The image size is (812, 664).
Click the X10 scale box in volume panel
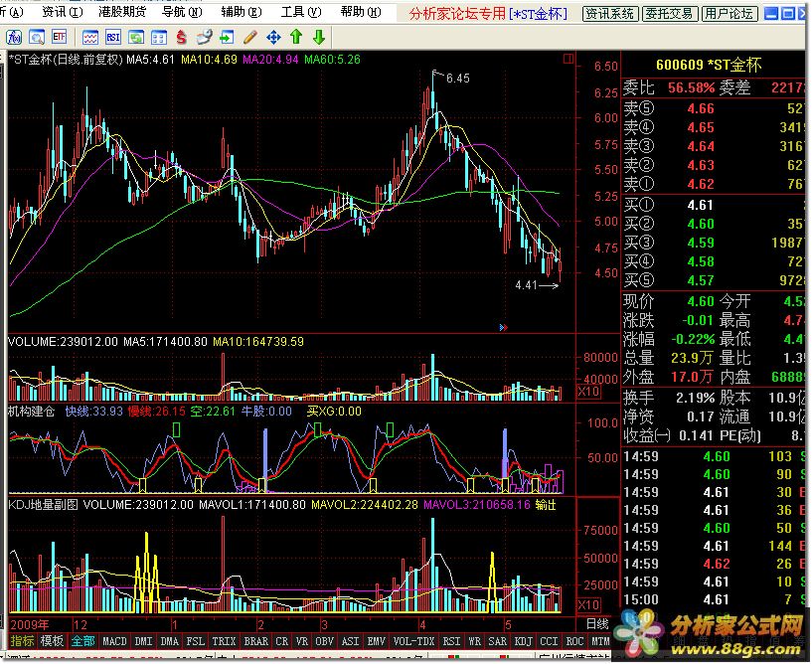point(588,392)
